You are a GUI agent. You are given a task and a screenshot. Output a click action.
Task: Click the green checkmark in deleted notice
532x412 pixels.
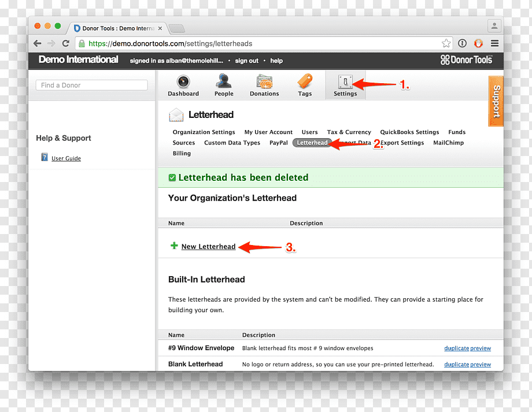pos(172,177)
